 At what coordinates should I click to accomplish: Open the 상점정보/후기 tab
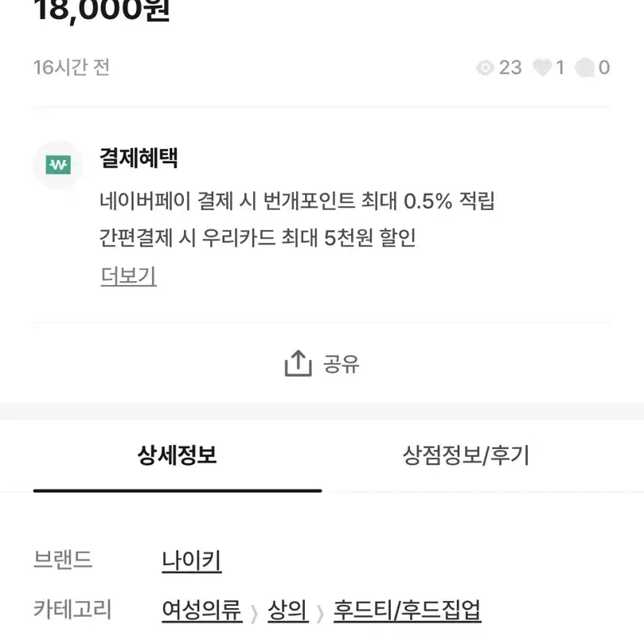tap(466, 456)
